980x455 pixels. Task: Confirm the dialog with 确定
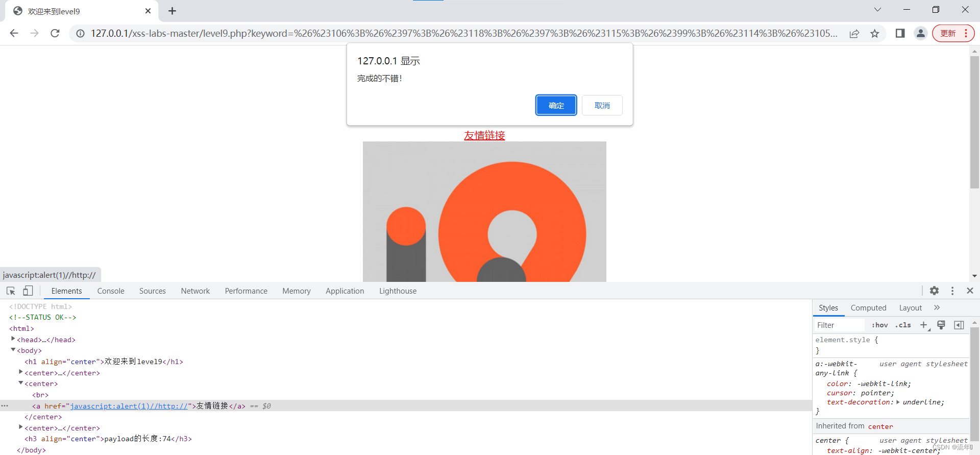556,105
